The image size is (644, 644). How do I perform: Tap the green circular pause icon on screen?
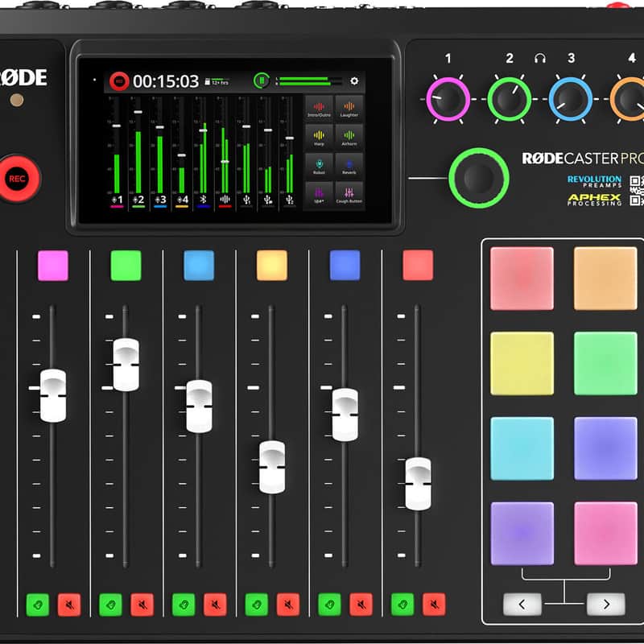tap(261, 80)
